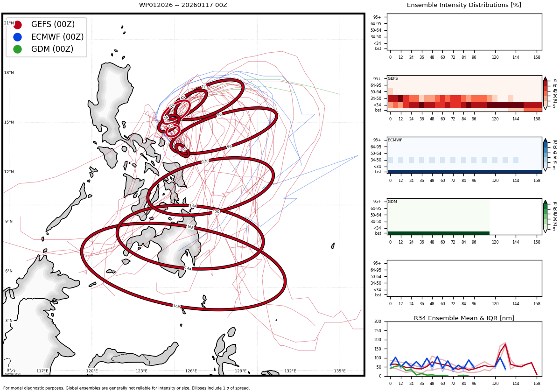
Task: Click the 72-hour ellipse label
Action: [204, 86]
